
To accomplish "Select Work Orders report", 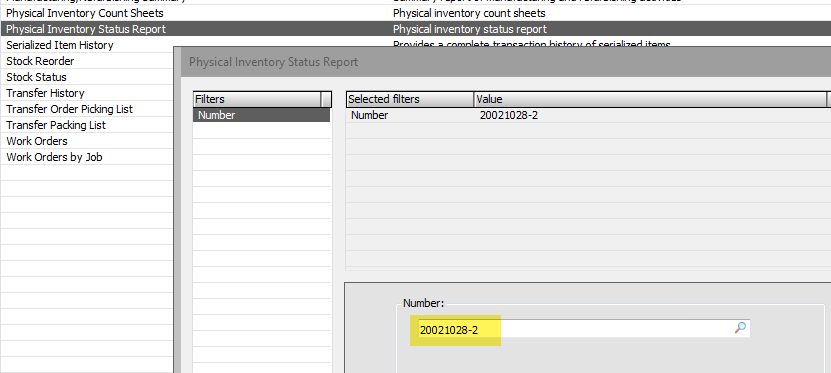I will coord(37,141).
